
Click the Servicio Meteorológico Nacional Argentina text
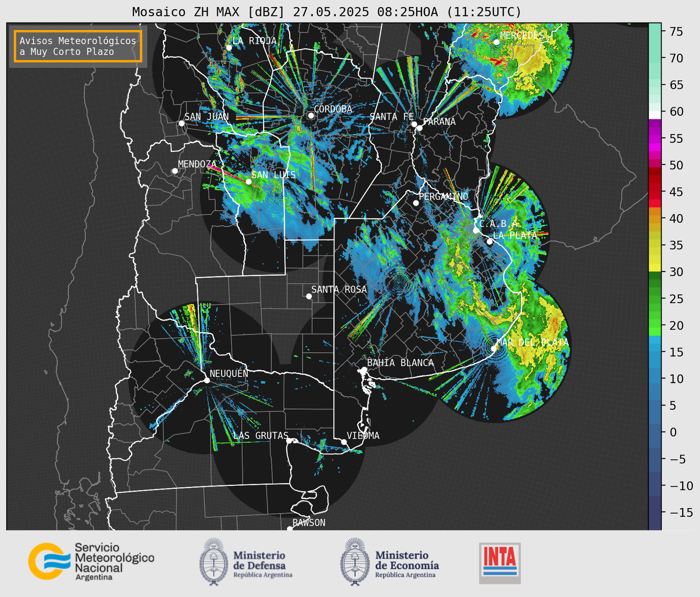point(114,561)
